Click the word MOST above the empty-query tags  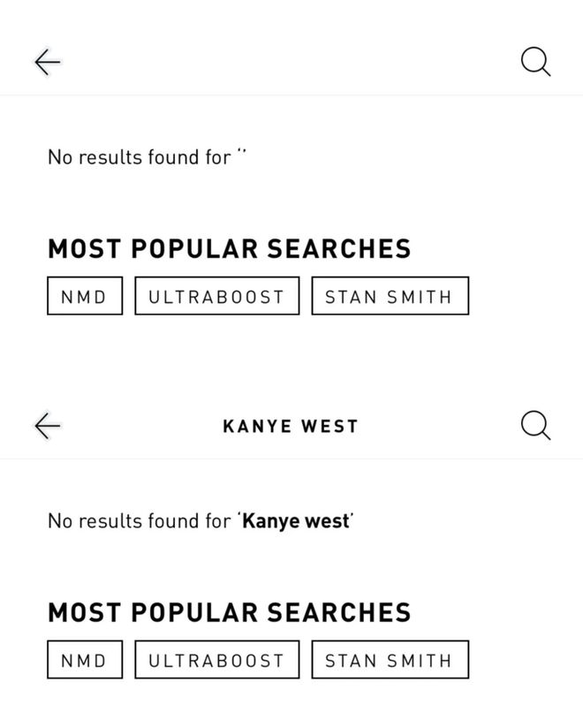coord(85,249)
